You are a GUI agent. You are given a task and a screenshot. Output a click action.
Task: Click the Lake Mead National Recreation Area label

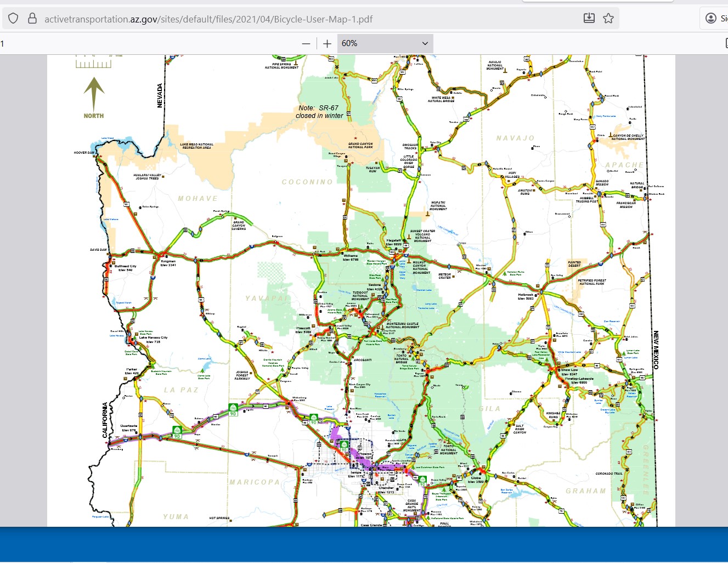pyautogui.click(x=196, y=146)
